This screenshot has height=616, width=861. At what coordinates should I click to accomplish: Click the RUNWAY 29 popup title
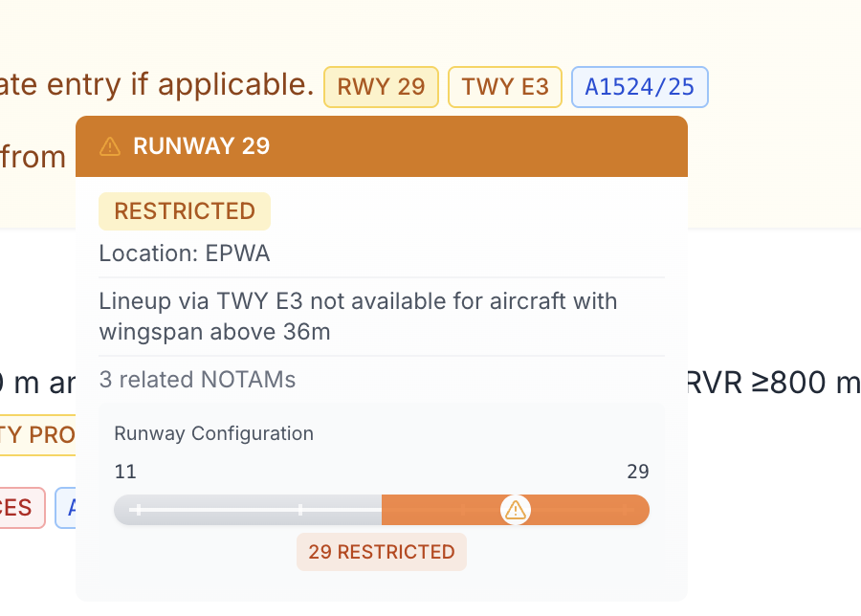point(202,146)
